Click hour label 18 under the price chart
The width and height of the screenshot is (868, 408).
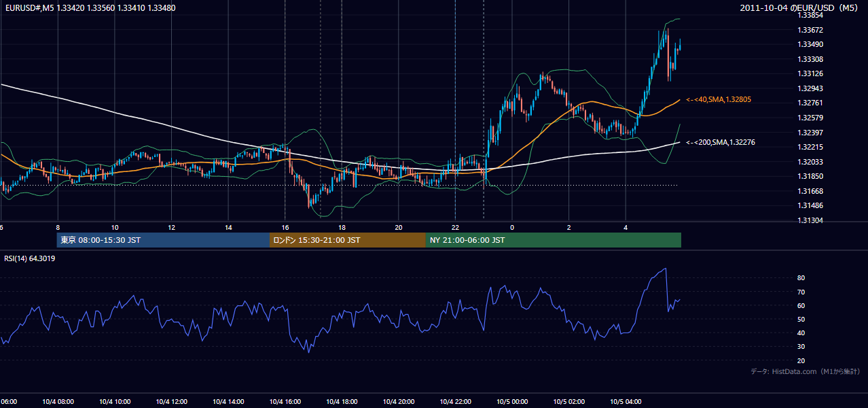pos(342,228)
